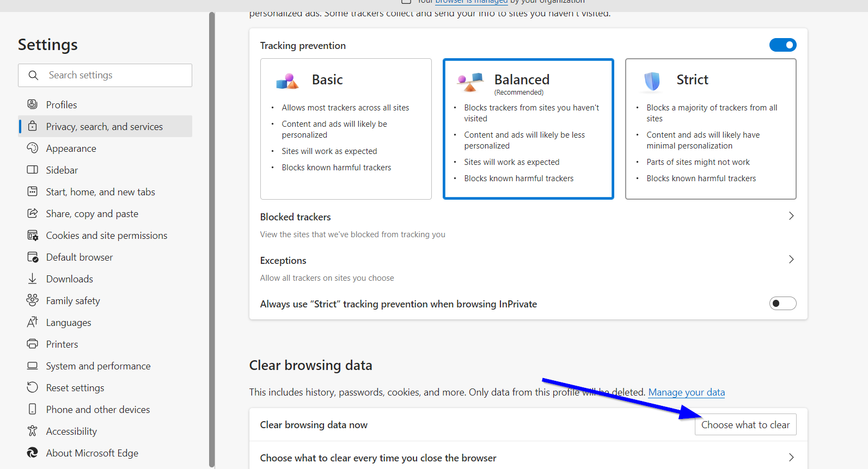
Task: Click Choose what to clear every time row label
Action: point(378,458)
